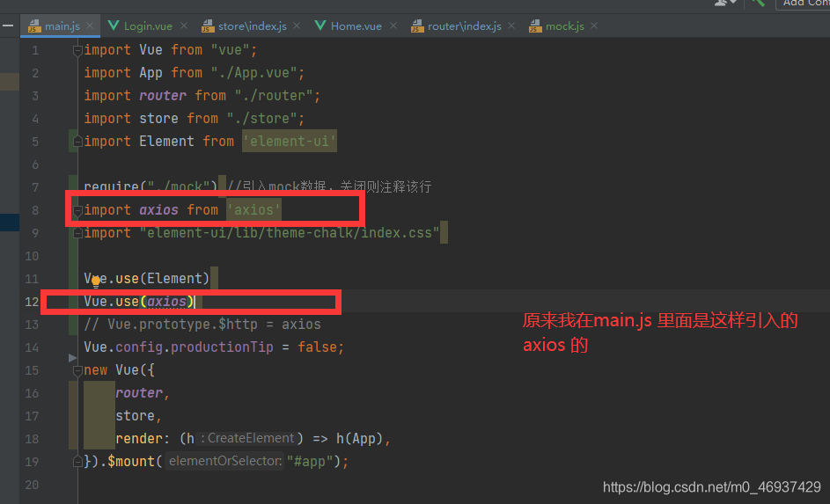The height and width of the screenshot is (504, 830).
Task: Click productionTip on line 14
Action: 222,347
